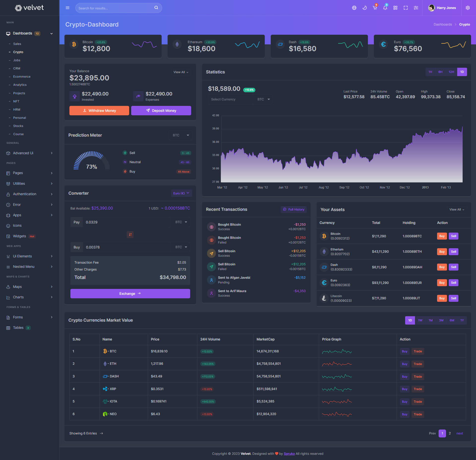
Task: Click the search magnifier icon
Action: click(x=156, y=8)
